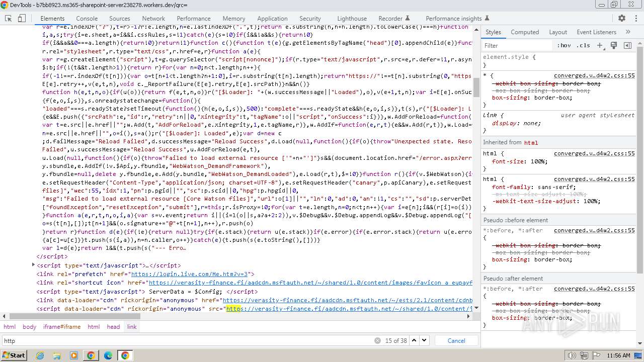Toggle the device toolbar icon
Image resolution: width=644 pixels, height=362 pixels.
[22, 18]
